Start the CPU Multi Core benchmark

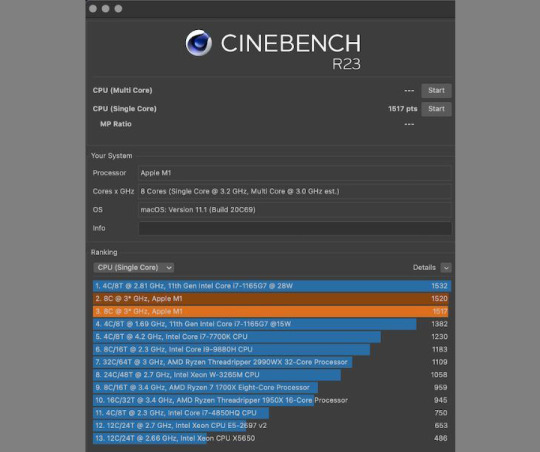436,91
